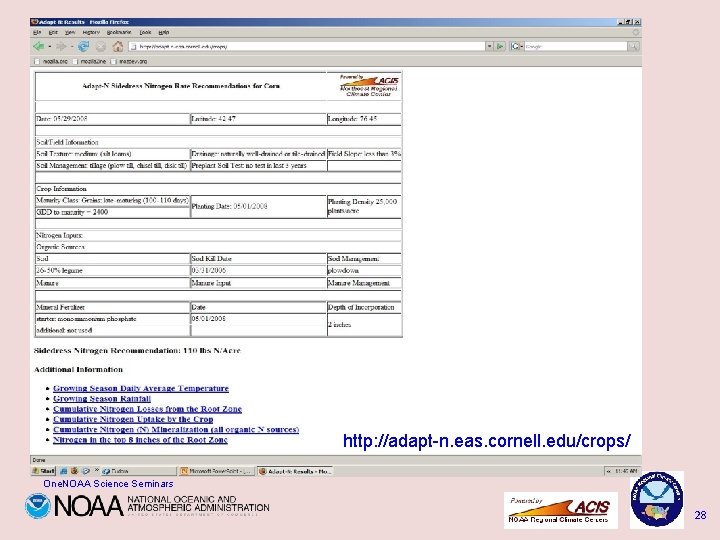Click the taskbar clock

tap(626, 471)
